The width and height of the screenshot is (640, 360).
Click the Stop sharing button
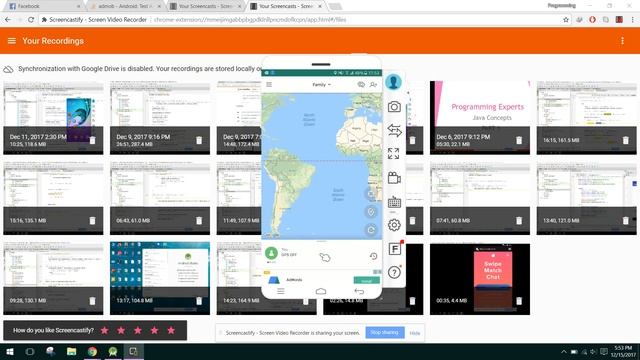(x=385, y=333)
